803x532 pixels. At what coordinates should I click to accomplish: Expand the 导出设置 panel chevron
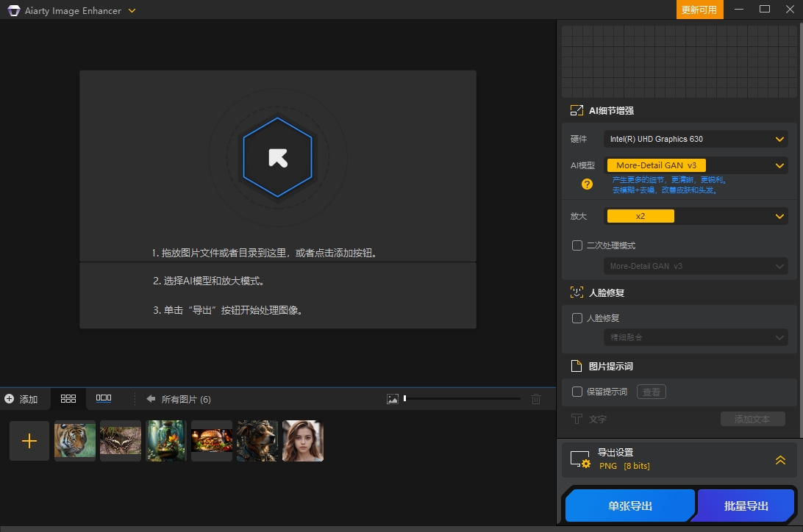point(780,460)
